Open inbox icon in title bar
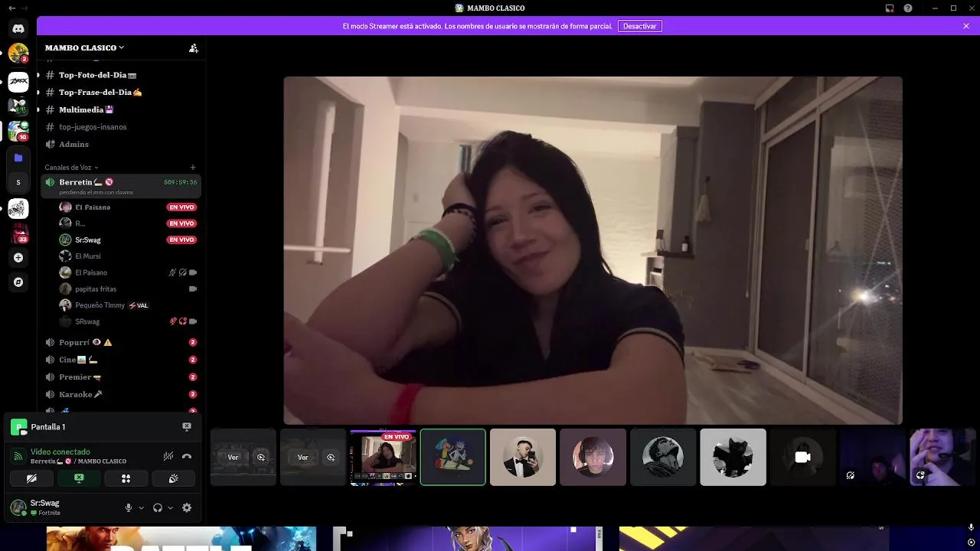Screen dimensions: 980x551 click(x=890, y=8)
